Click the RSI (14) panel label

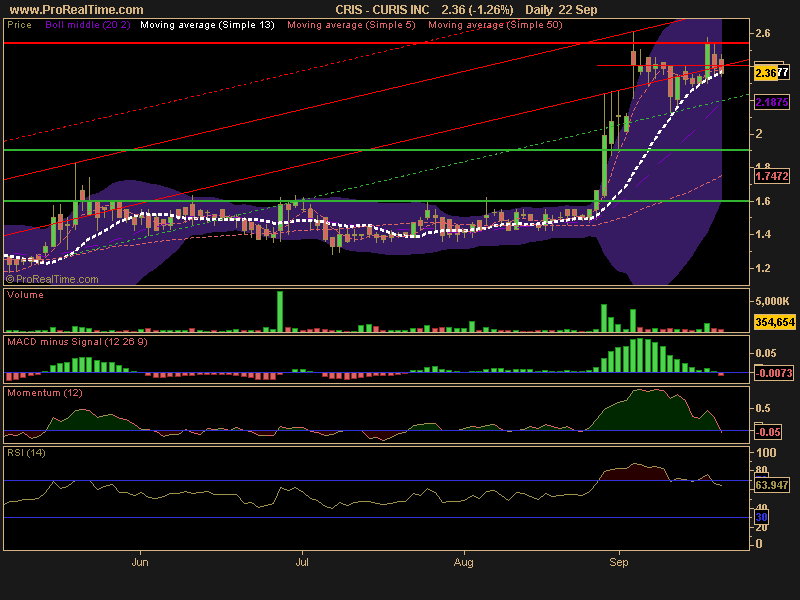27,453
